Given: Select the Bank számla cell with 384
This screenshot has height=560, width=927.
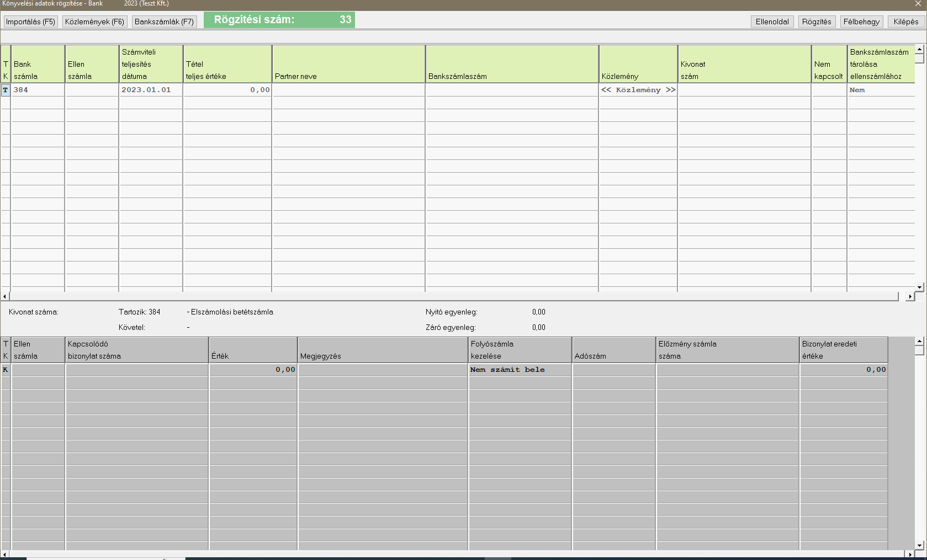Looking at the screenshot, I should point(38,90).
